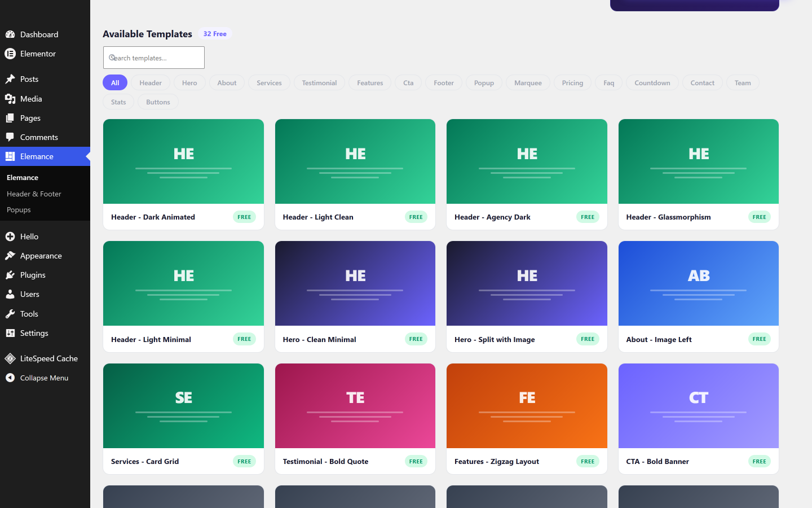812x508 pixels.
Task: Open the Dashboard menu item
Action: [45, 34]
